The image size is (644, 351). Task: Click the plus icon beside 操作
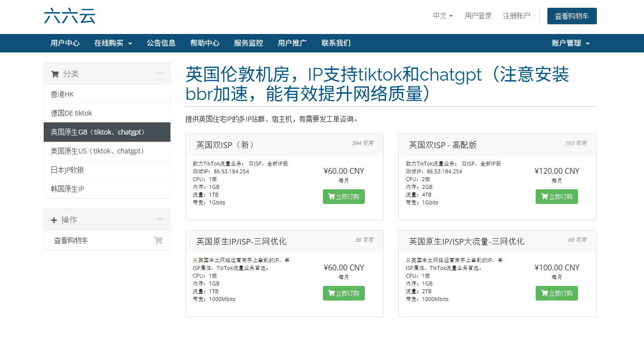click(x=54, y=220)
